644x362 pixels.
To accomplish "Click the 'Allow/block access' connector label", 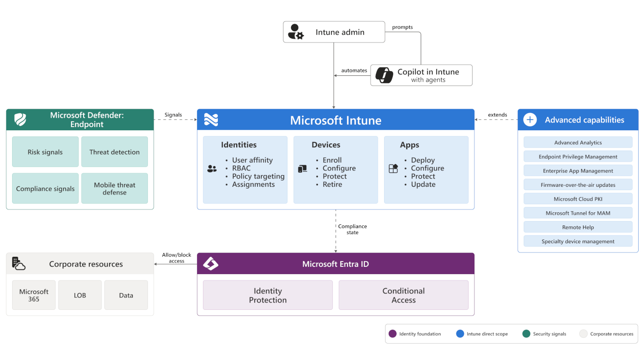I will 176,258.
